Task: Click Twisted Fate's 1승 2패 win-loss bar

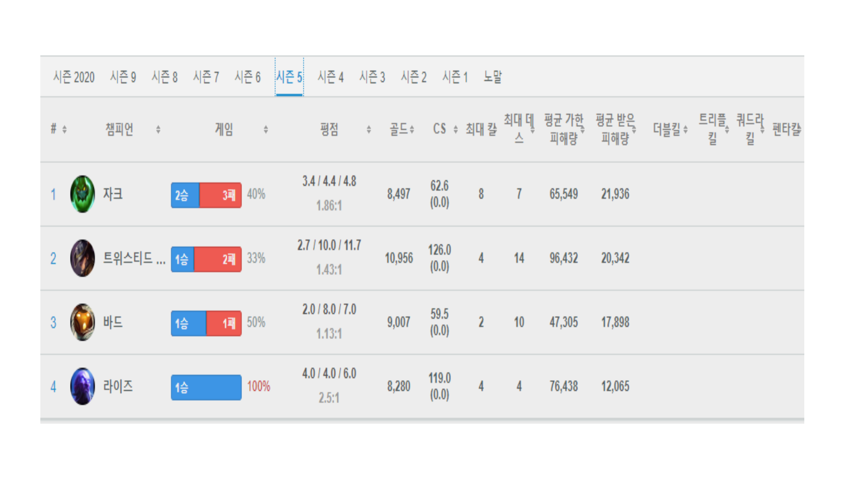Action: point(206,259)
